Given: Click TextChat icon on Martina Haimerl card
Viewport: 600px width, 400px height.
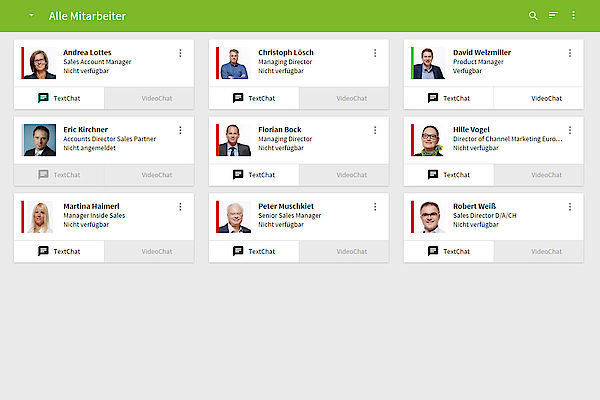Looking at the screenshot, I should [x=43, y=251].
